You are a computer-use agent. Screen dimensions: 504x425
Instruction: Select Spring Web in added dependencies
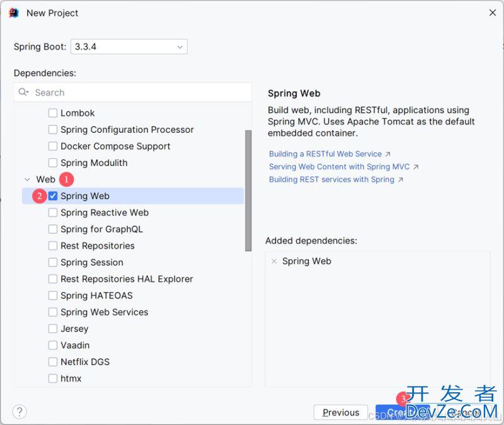click(307, 261)
